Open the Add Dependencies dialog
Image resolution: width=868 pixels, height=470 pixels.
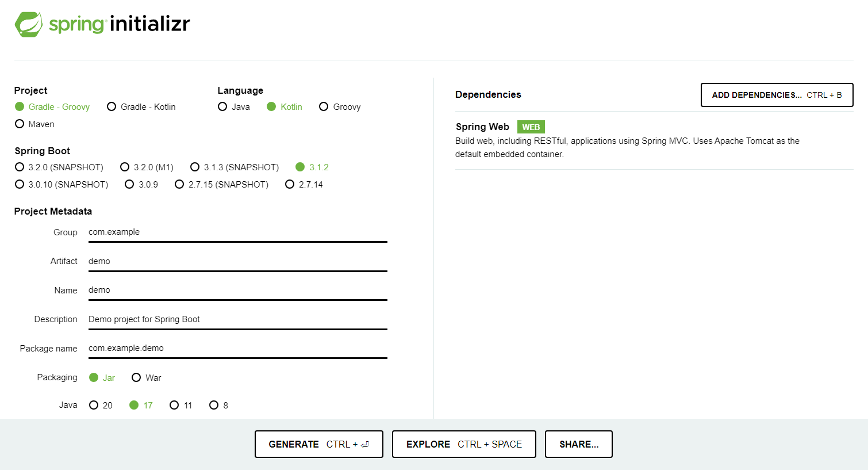pyautogui.click(x=777, y=95)
